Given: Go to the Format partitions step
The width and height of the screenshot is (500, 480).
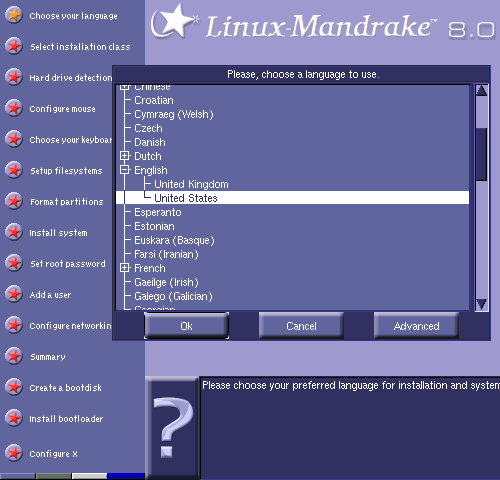Looking at the screenshot, I should pos(67,202).
